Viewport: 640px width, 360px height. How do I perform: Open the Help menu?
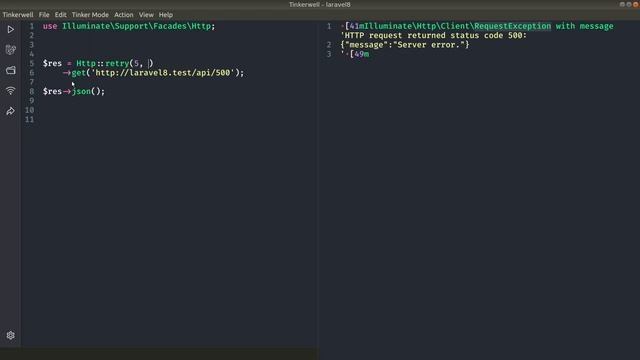point(166,15)
